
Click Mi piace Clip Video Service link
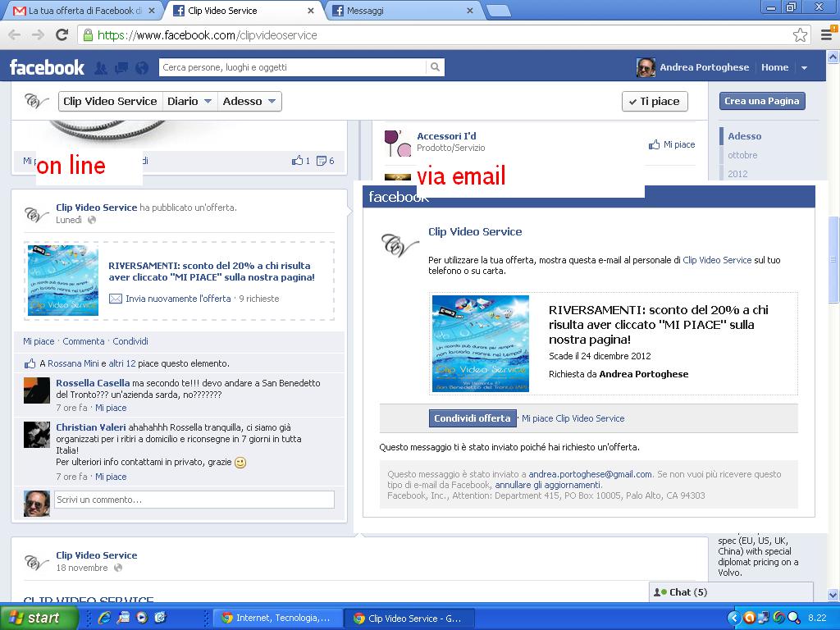(573, 418)
